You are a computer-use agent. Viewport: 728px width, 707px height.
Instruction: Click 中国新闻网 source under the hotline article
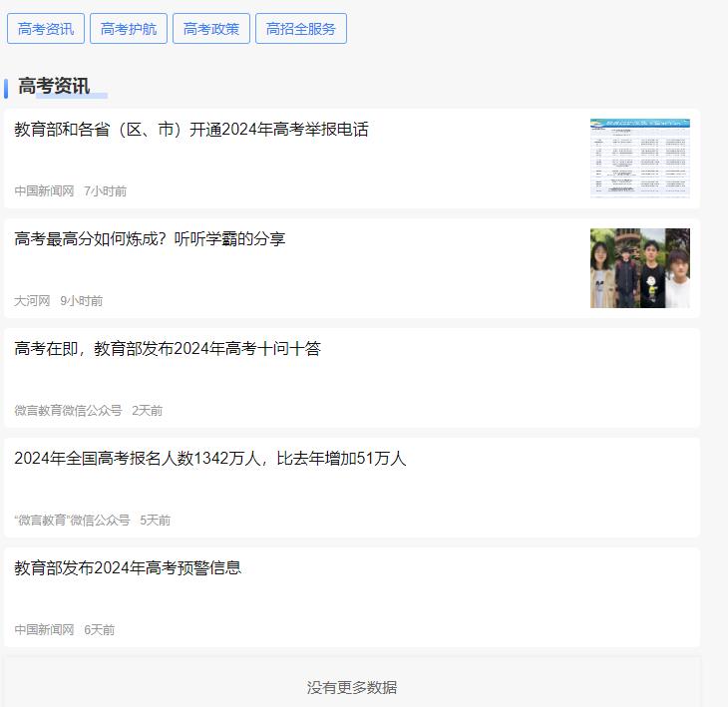click(x=44, y=191)
